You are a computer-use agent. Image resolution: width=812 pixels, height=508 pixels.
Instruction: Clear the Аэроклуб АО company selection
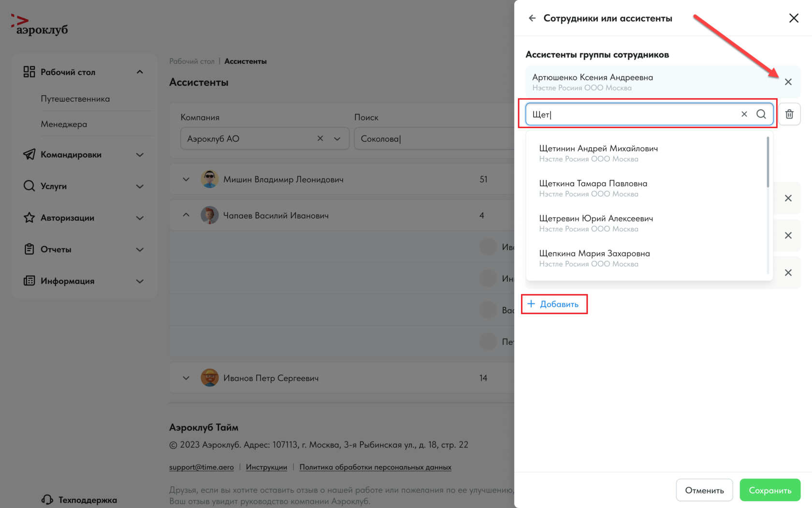coord(320,138)
